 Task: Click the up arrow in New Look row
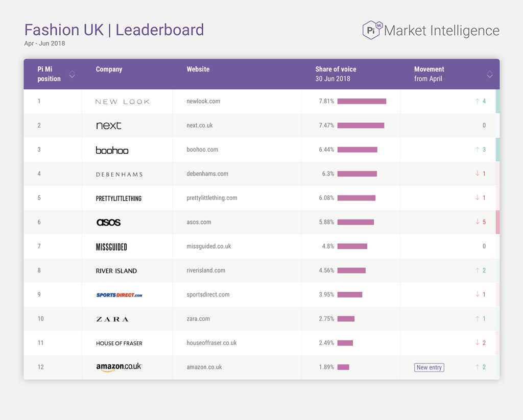(x=478, y=101)
